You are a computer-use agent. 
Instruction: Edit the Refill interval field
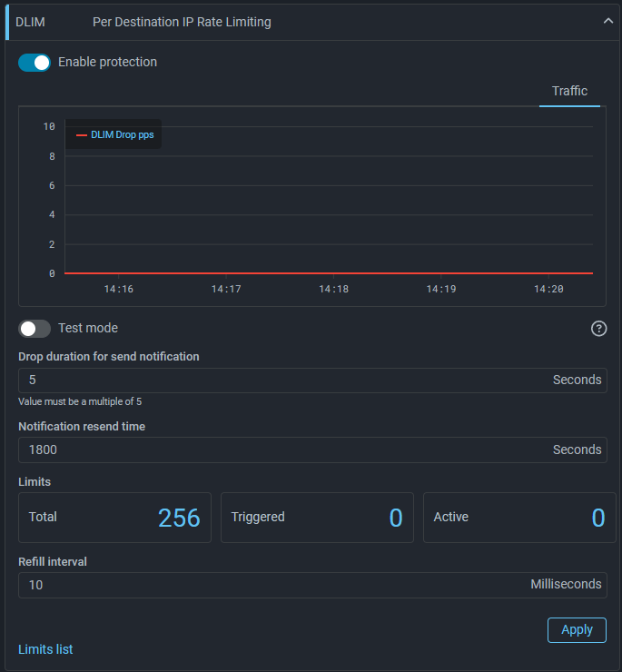[272, 585]
